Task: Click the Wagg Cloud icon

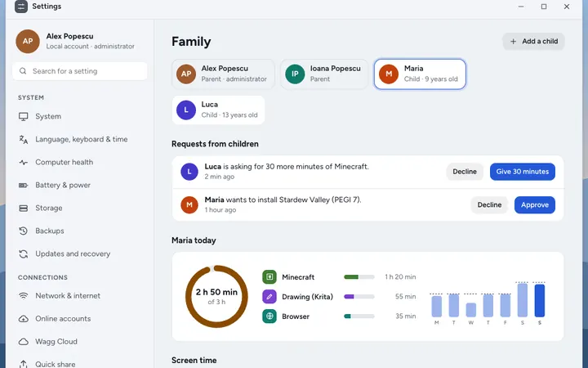Action: tap(23, 342)
